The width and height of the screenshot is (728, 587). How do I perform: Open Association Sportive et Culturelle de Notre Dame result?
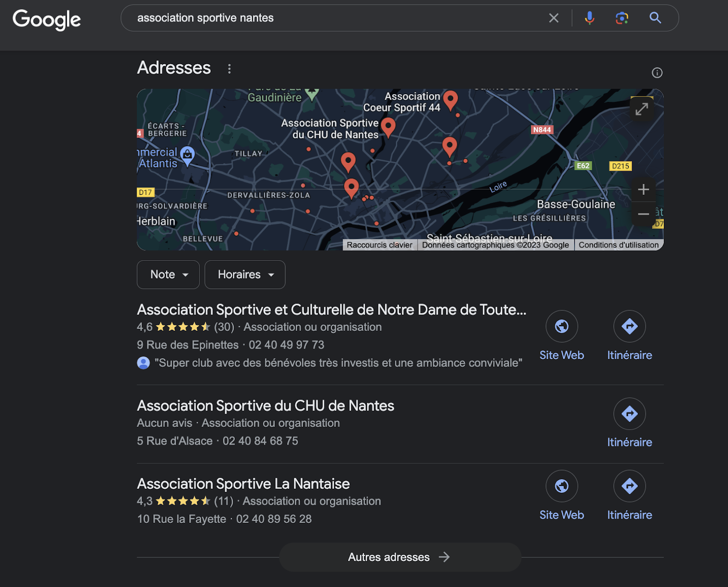pyautogui.click(x=332, y=309)
